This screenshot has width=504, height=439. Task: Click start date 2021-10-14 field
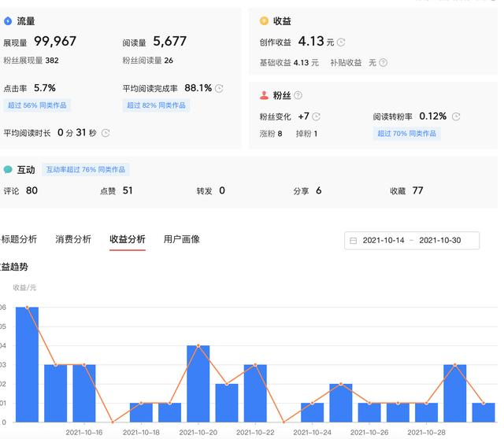(384, 240)
